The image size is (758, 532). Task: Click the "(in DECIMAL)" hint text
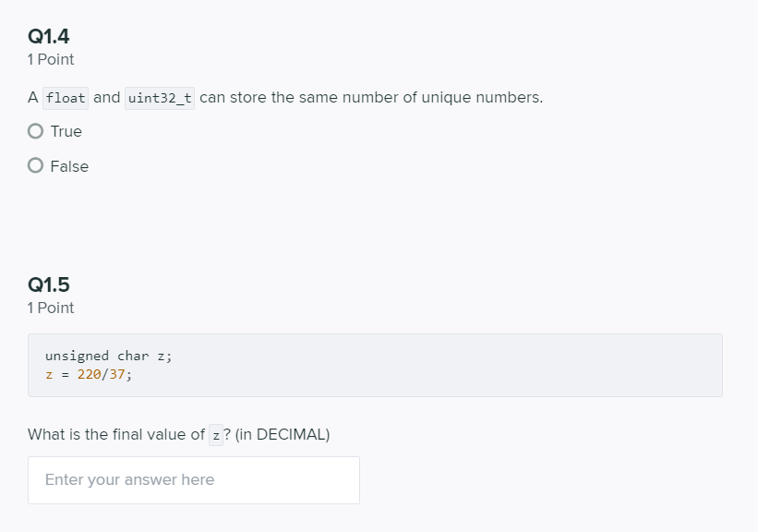[283, 434]
